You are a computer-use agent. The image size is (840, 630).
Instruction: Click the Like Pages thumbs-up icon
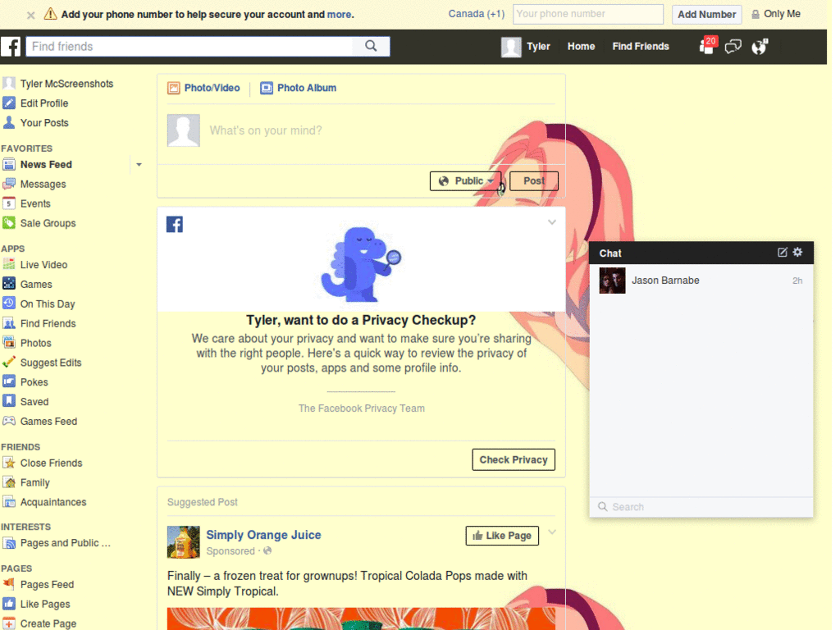[8, 604]
